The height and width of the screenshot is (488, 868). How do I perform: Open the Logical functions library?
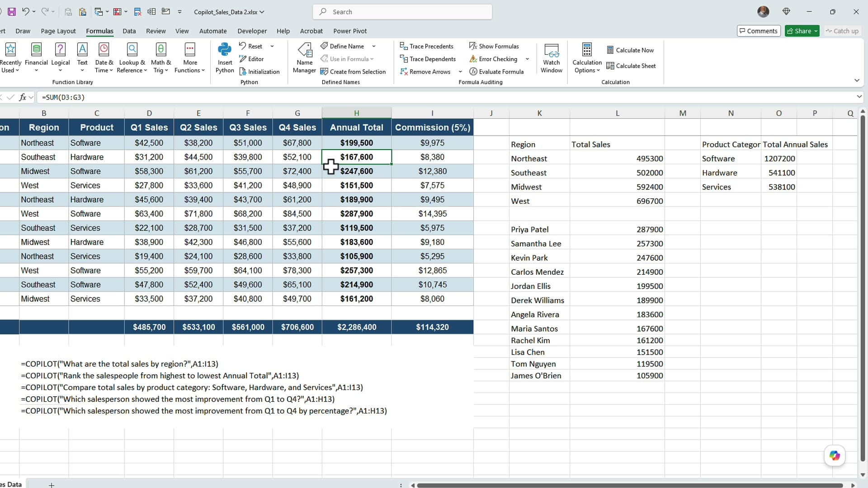click(x=60, y=57)
